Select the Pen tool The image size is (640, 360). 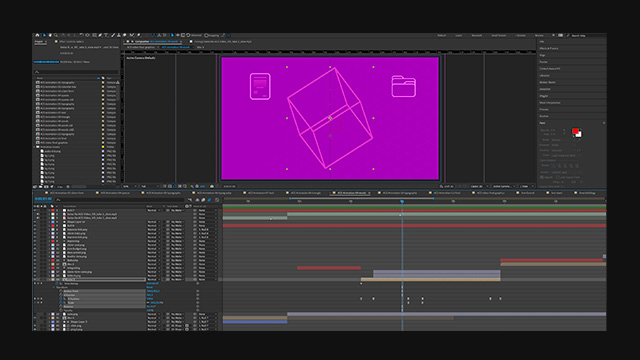coord(100,36)
